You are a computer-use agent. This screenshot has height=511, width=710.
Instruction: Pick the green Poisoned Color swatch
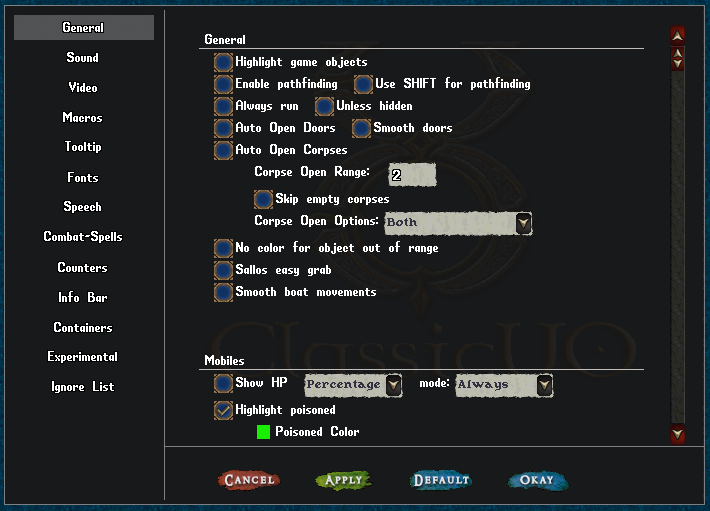click(x=264, y=432)
